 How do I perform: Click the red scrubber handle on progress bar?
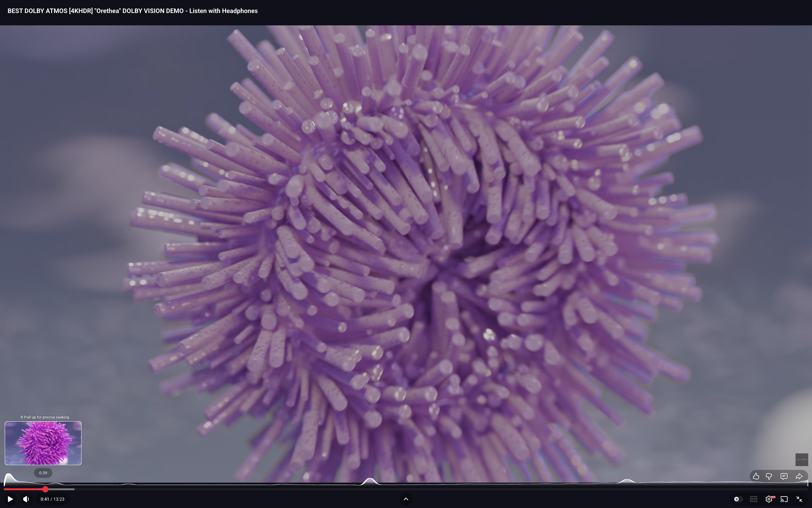point(45,489)
